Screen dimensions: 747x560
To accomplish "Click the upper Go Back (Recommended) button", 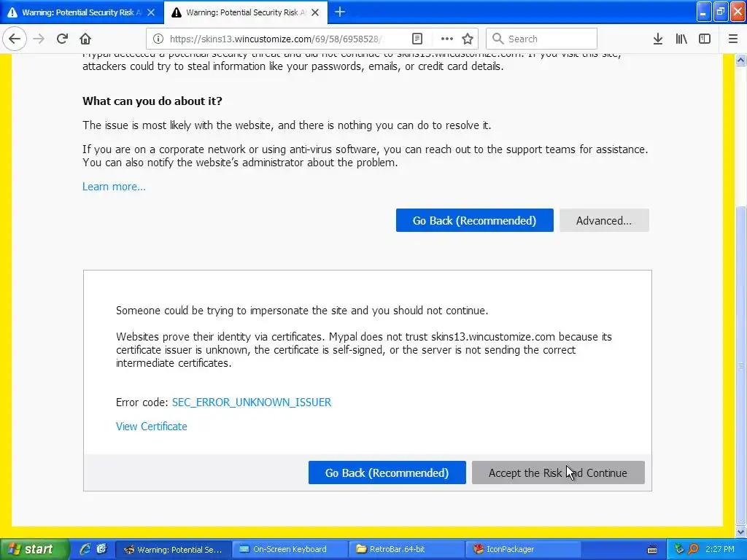I will pyautogui.click(x=474, y=220).
